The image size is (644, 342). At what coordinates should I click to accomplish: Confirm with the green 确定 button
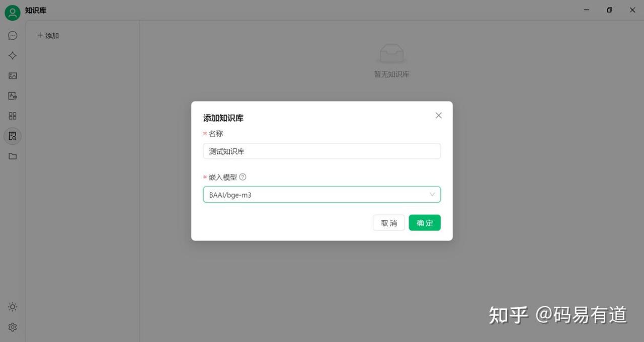(x=425, y=223)
